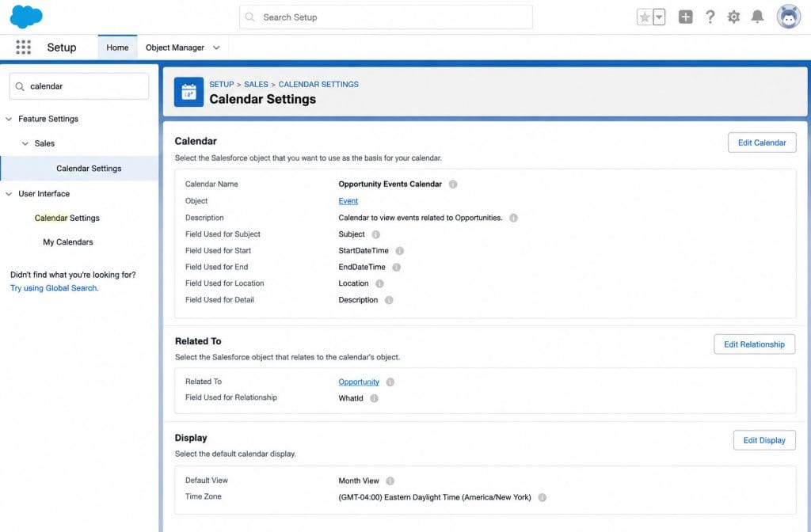Click the info icon next to Opportunity Events Calendar
This screenshot has height=532, width=811.
pos(453,184)
